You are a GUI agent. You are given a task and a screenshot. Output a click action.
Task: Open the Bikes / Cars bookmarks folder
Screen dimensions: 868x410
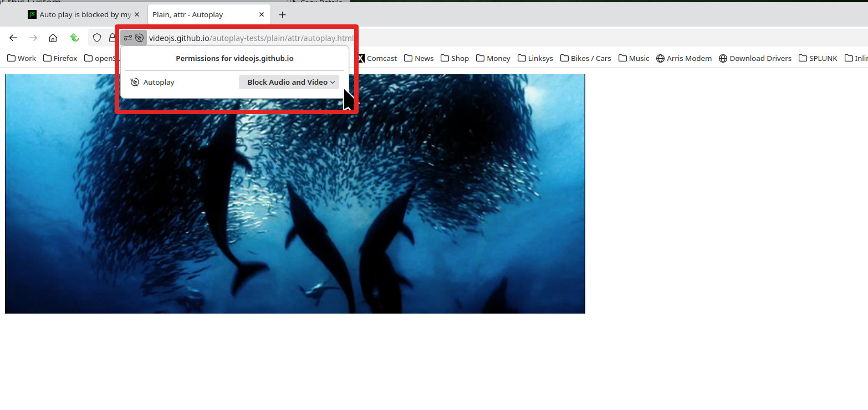pos(585,58)
